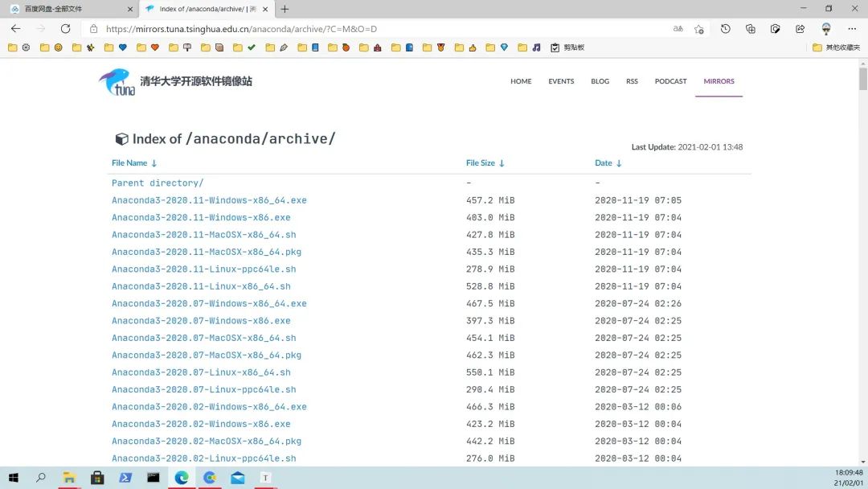
Task: Expand the smiley-face bookmark folder
Action: (51, 47)
